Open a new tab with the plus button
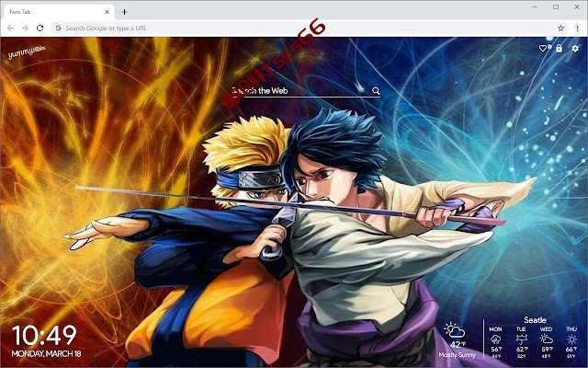The image size is (588, 368). click(125, 12)
